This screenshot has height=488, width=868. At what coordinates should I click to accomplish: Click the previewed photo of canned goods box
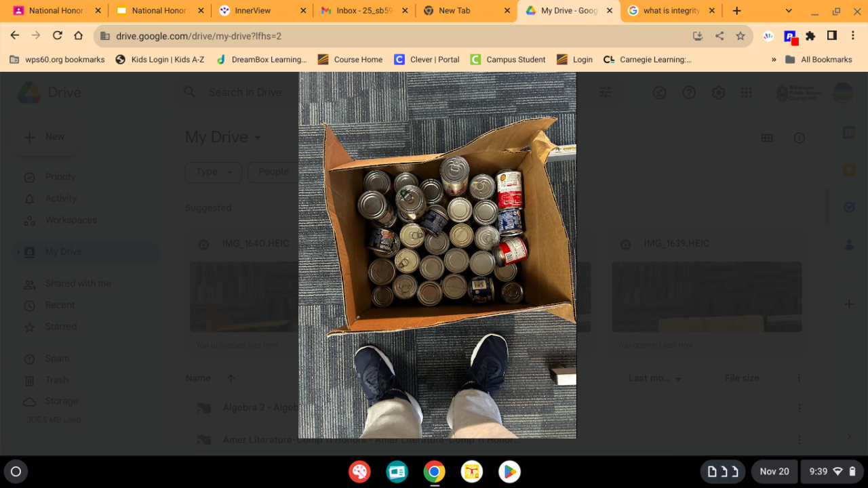tap(437, 255)
